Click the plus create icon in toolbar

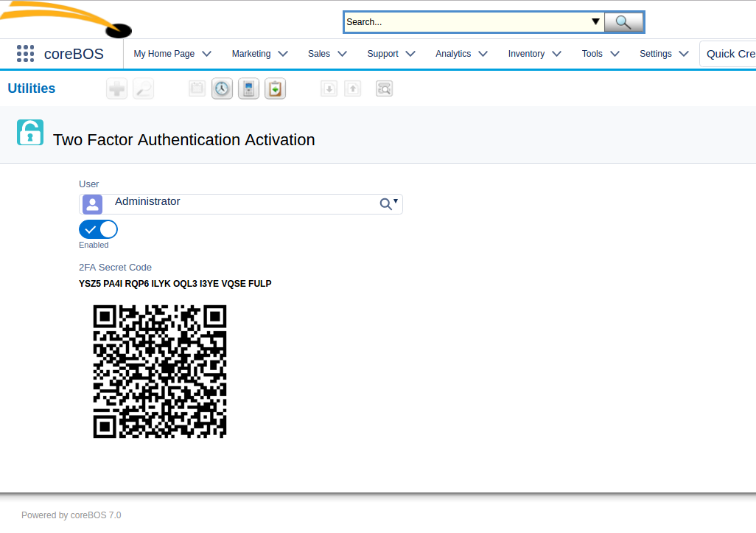(117, 89)
